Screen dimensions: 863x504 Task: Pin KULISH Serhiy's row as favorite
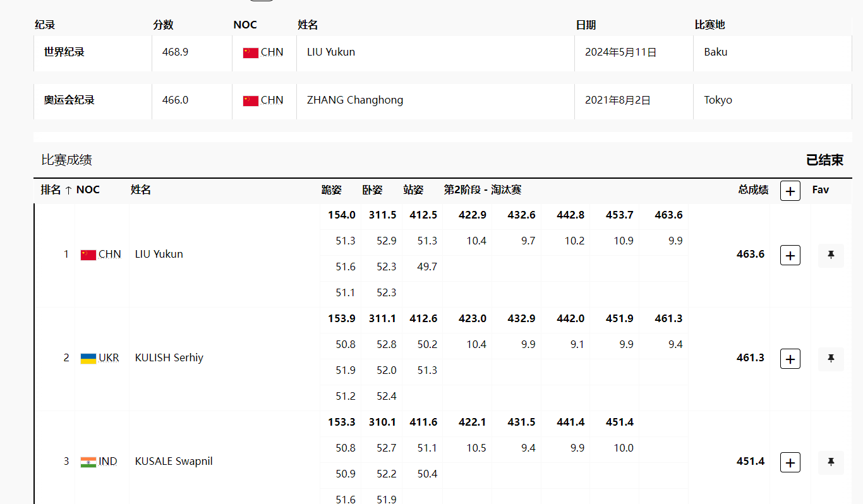(831, 359)
